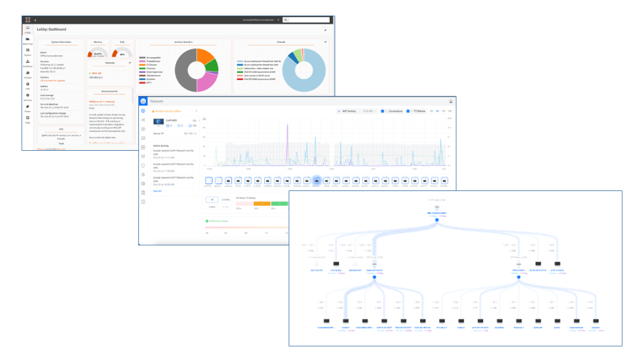Select the VPN sidebar icon
Image resolution: width=644 pixels, height=362 pixels.
28,85
